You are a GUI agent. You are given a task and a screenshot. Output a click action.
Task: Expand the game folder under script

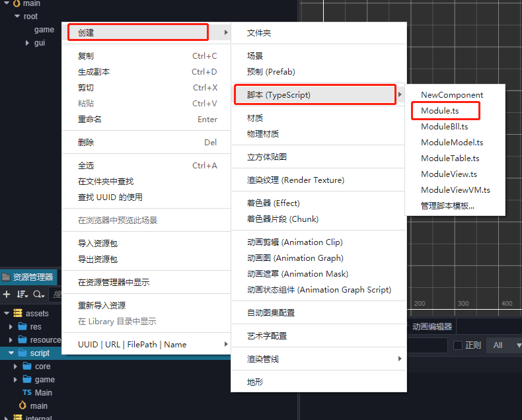tap(16, 380)
